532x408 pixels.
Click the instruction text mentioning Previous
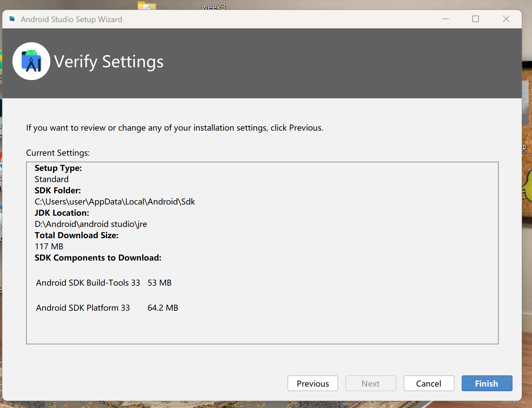click(175, 128)
